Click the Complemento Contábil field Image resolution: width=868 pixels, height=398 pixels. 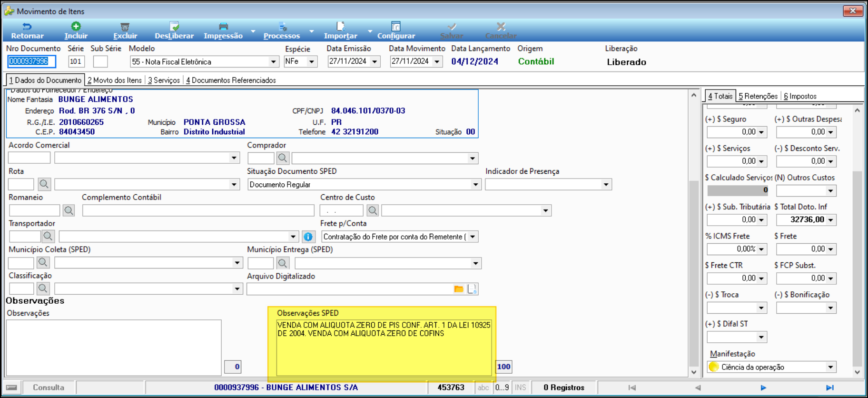click(x=198, y=210)
